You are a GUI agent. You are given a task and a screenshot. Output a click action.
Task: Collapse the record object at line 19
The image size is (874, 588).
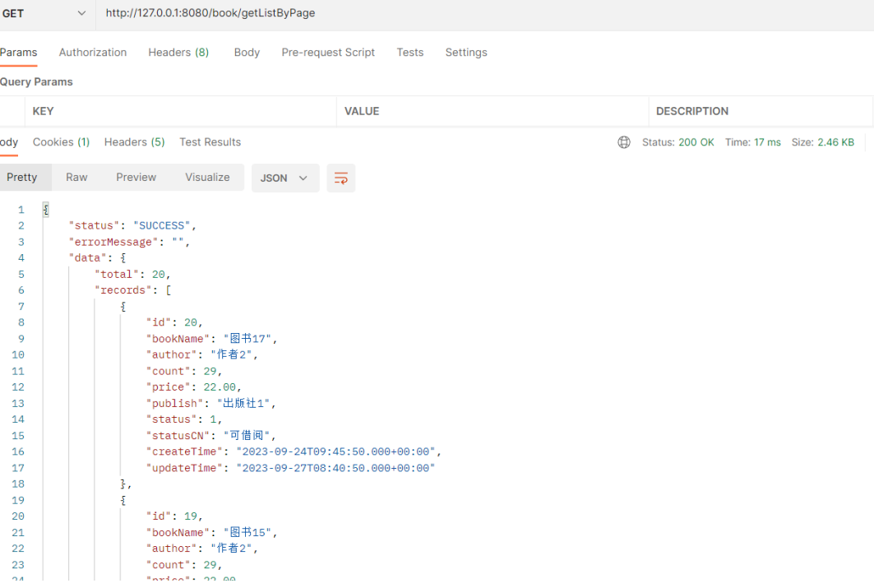[x=123, y=501]
